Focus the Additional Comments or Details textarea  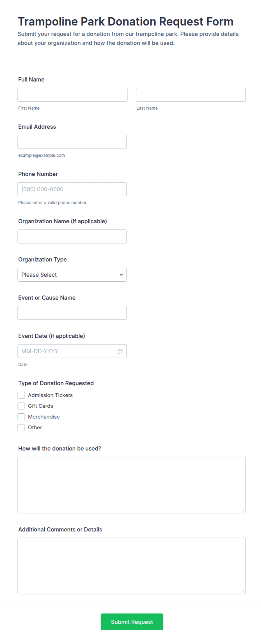click(x=132, y=566)
